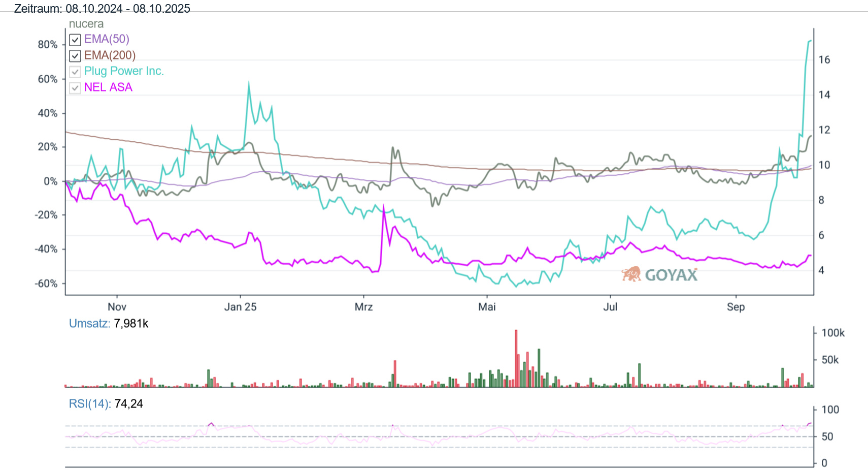Toggle the Plug Power Inc. checkbox
Screen dimensions: 868x470
(x=75, y=72)
